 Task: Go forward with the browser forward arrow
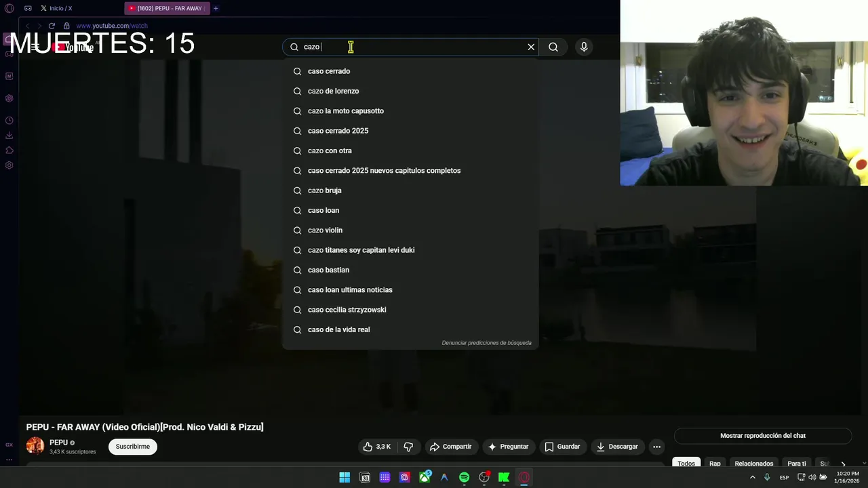(39, 26)
